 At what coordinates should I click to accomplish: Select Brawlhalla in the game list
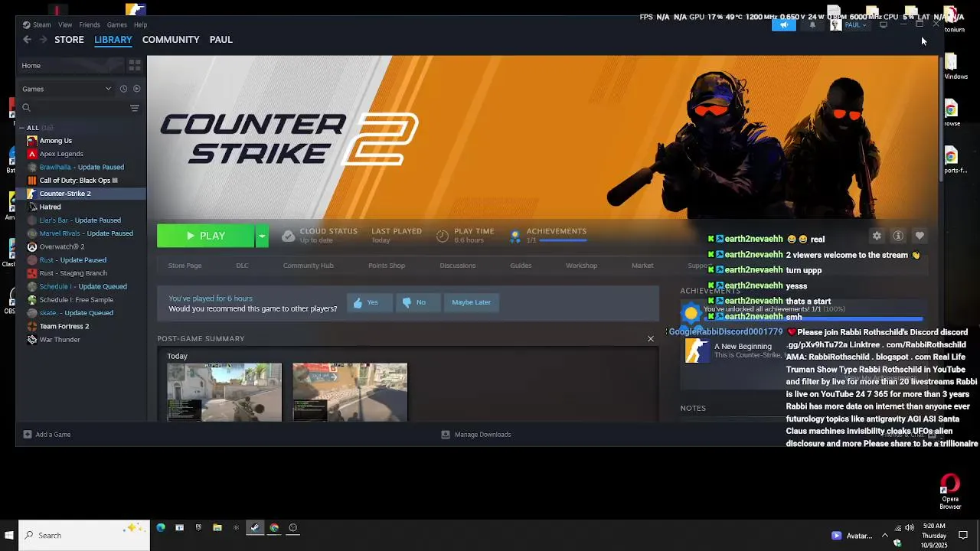point(81,167)
